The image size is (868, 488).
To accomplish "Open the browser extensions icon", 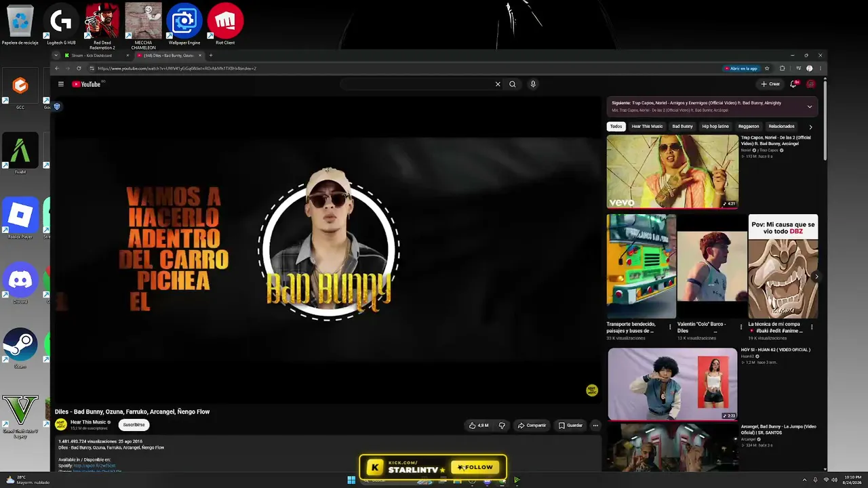I will pos(782,68).
